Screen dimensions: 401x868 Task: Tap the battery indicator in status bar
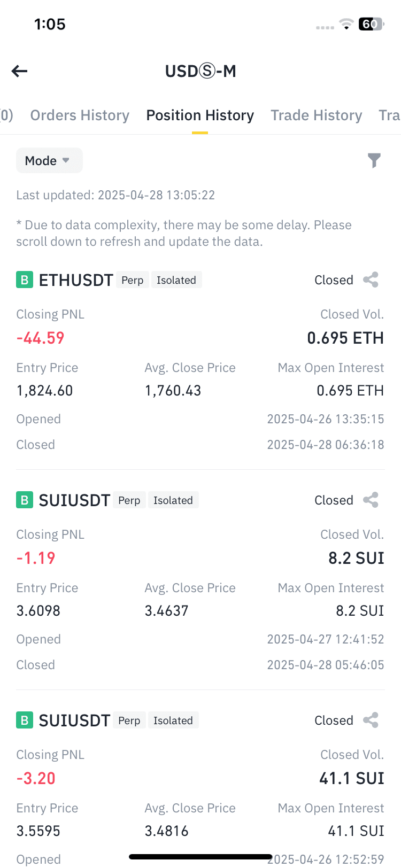(x=371, y=24)
